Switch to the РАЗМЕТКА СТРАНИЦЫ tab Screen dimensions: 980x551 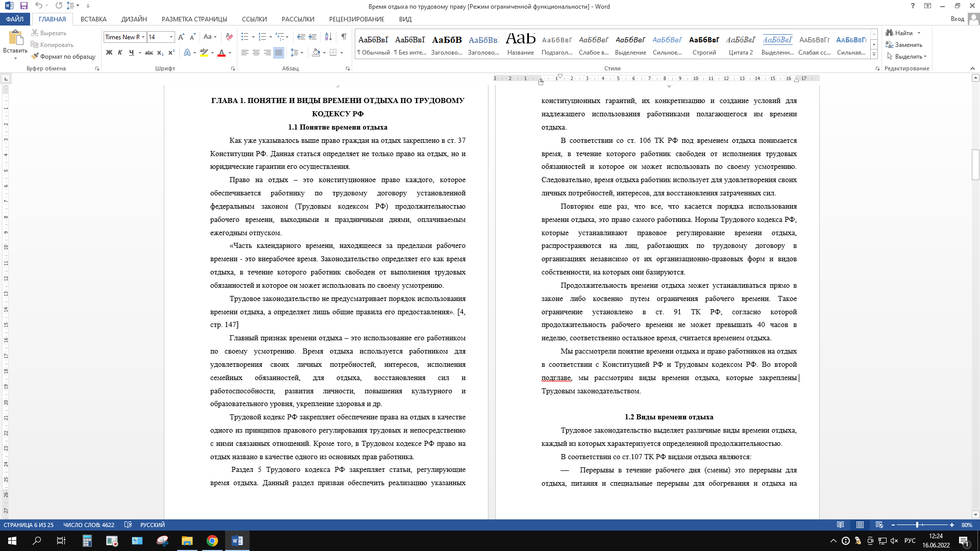pyautogui.click(x=194, y=19)
